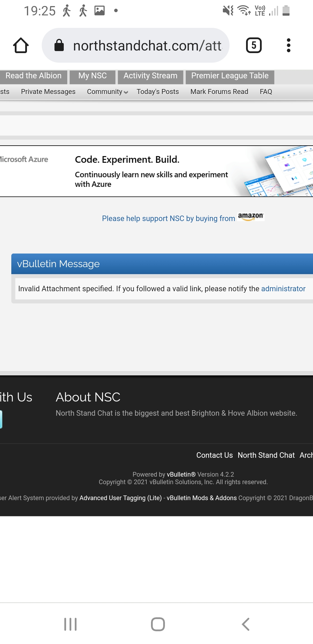Tap the browser home icon
Viewport: 313px width, 644px height.
[21, 45]
